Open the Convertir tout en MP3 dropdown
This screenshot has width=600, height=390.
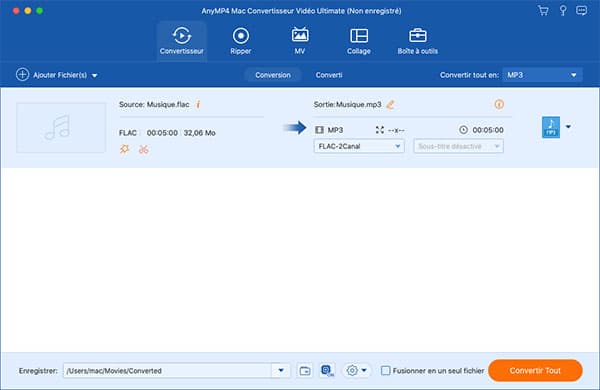(542, 75)
